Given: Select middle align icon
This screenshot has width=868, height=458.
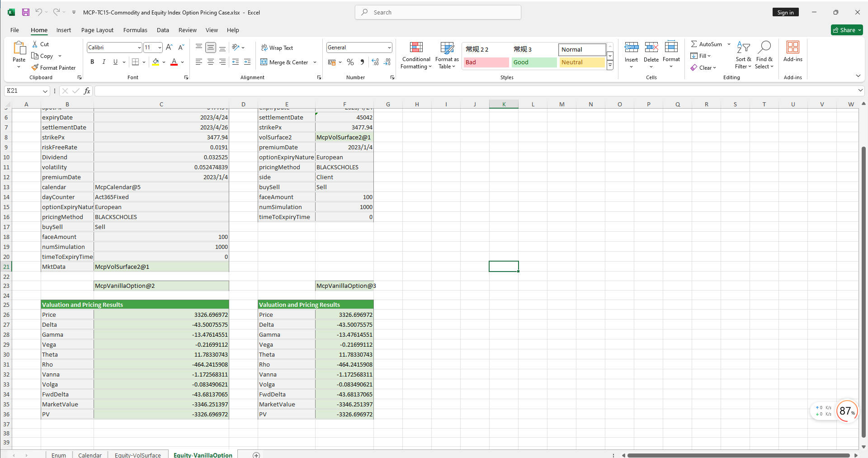Looking at the screenshot, I should (211, 47).
